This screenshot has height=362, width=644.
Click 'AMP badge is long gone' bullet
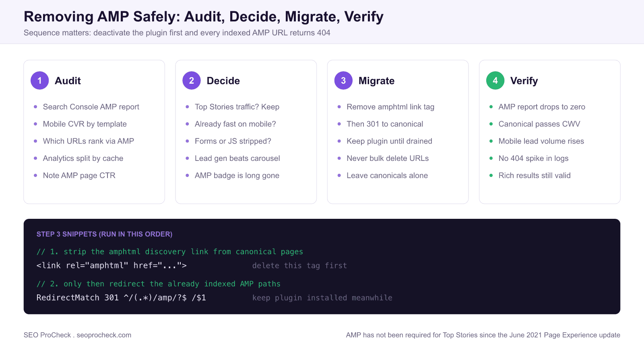(237, 175)
